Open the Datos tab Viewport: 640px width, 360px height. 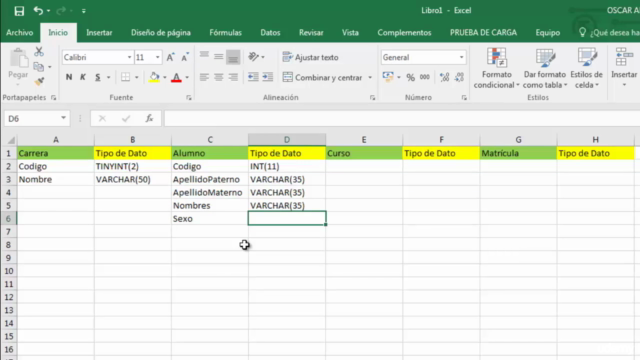270,33
